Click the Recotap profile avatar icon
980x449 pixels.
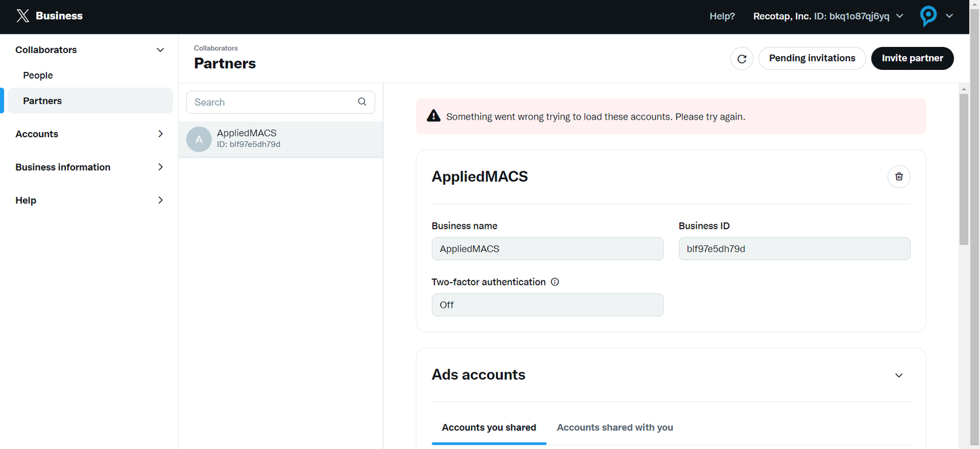coord(928,16)
